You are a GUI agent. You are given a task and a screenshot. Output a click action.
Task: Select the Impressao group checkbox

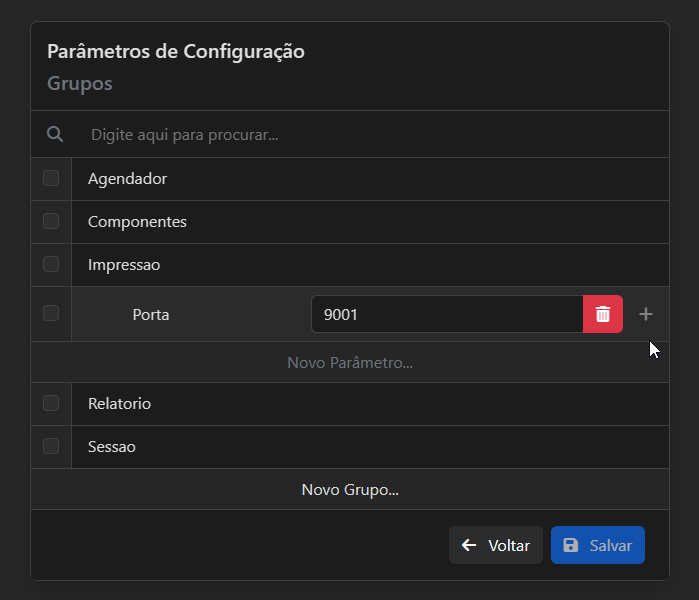click(51, 264)
